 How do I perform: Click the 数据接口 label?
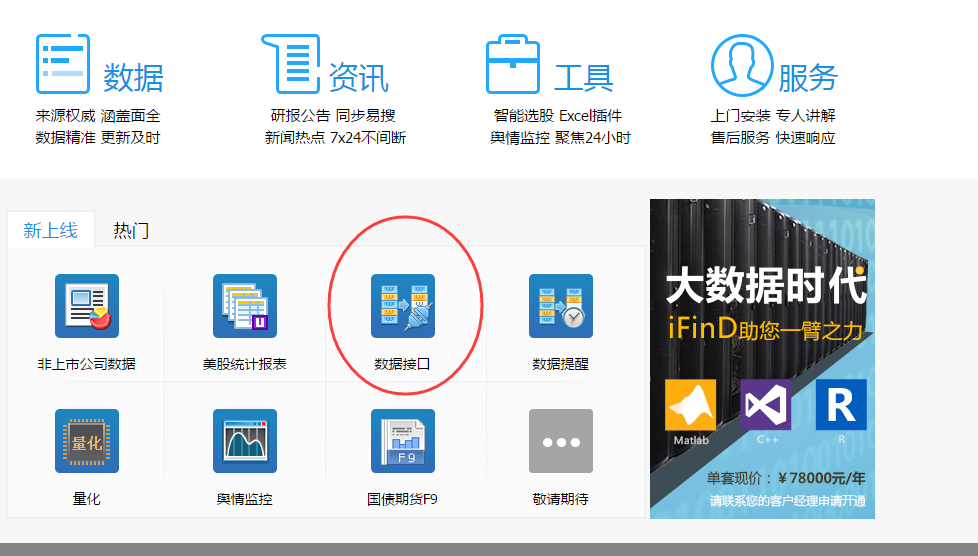tap(402, 364)
